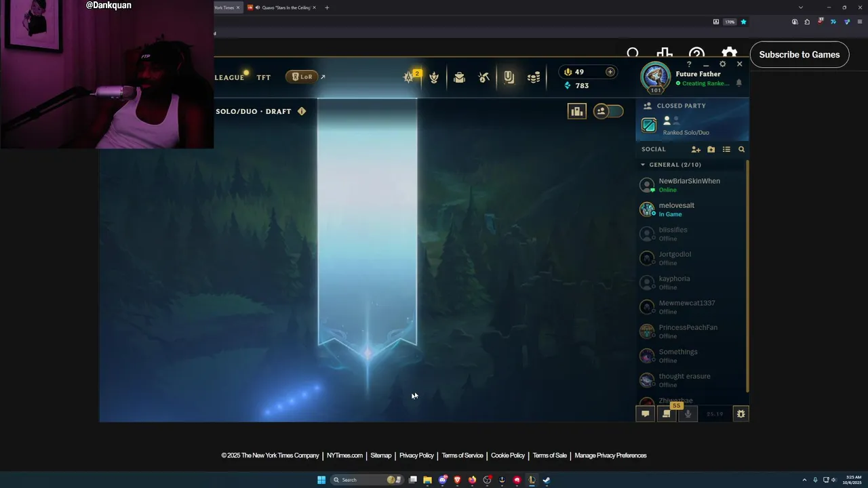Viewport: 868px width, 488px height.
Task: Open the Sitemap footer link
Action: [x=381, y=455]
